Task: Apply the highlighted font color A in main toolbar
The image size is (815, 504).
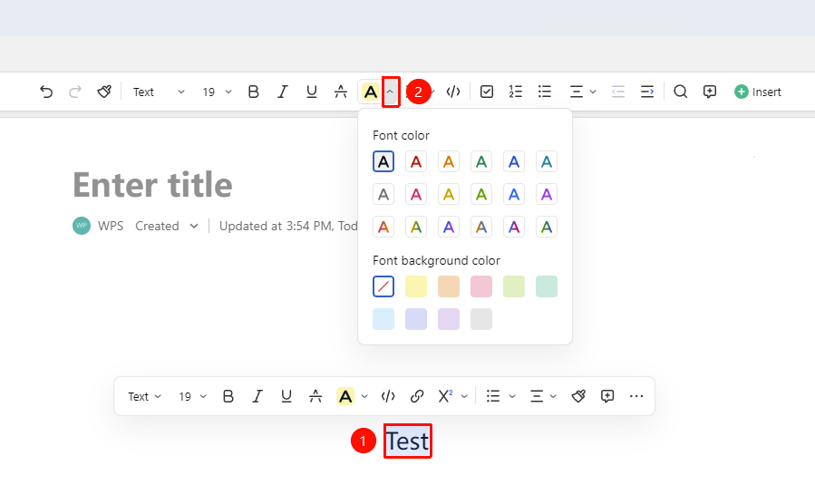Action: click(370, 92)
